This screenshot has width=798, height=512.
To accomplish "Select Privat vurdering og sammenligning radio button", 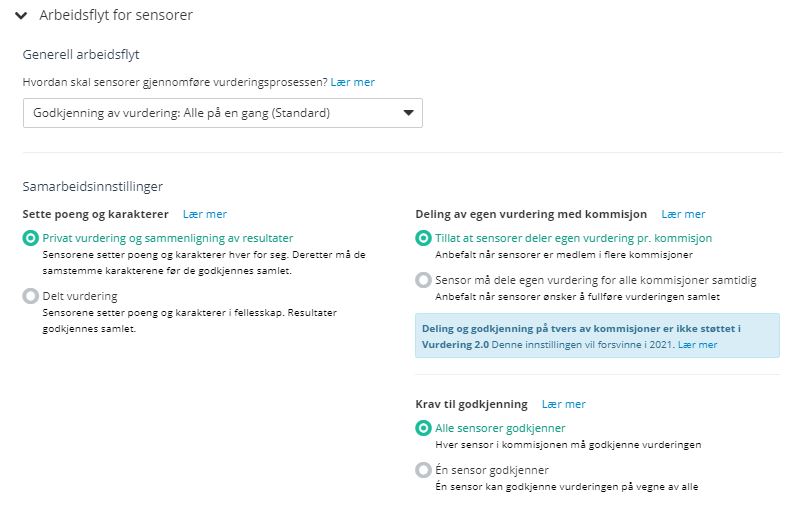I will [x=31, y=238].
